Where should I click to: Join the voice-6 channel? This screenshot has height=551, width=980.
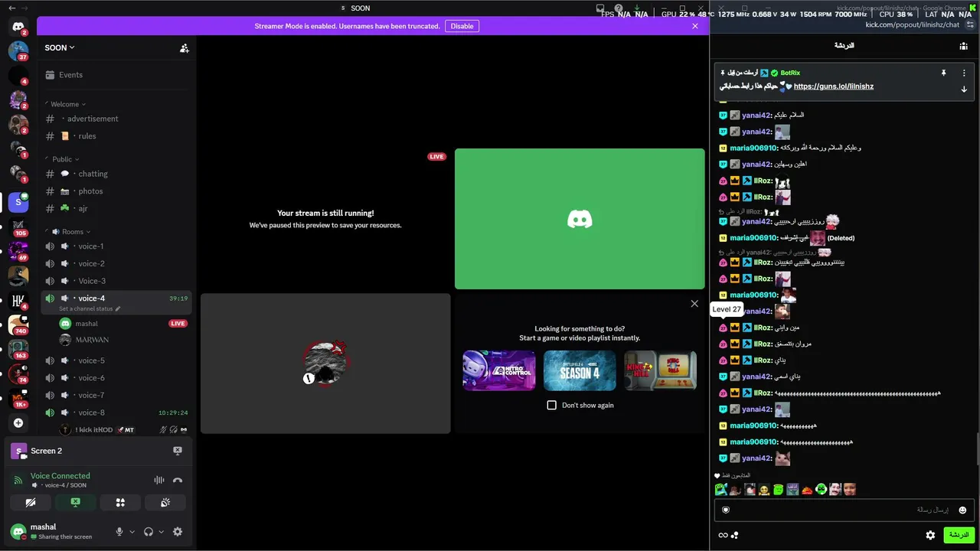tap(116, 378)
